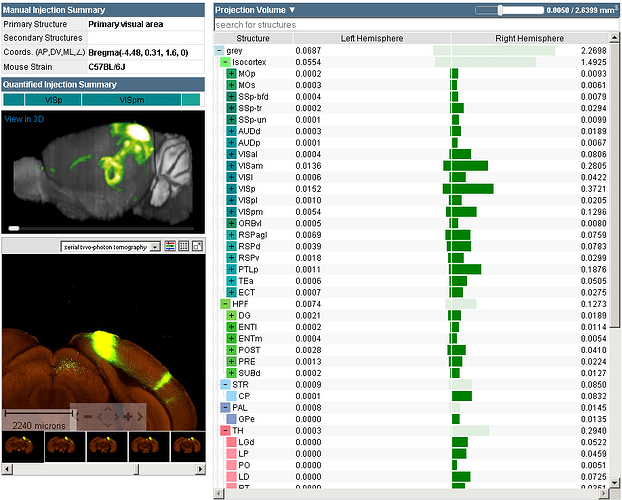Pan down with the viewer arrow
The width and height of the screenshot is (622, 500).
(108, 425)
